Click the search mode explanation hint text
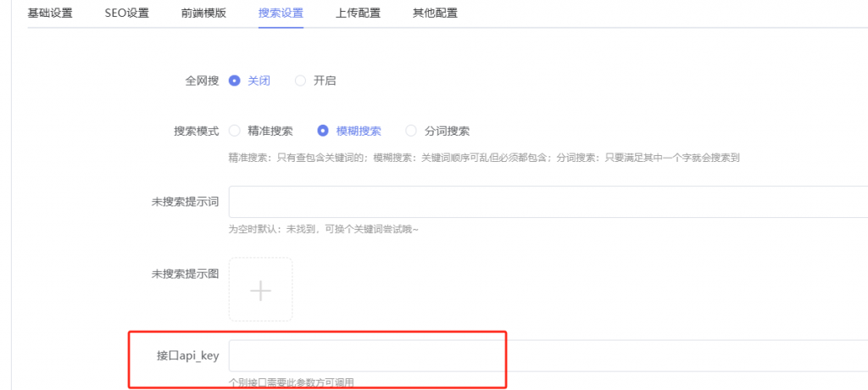 (484, 158)
